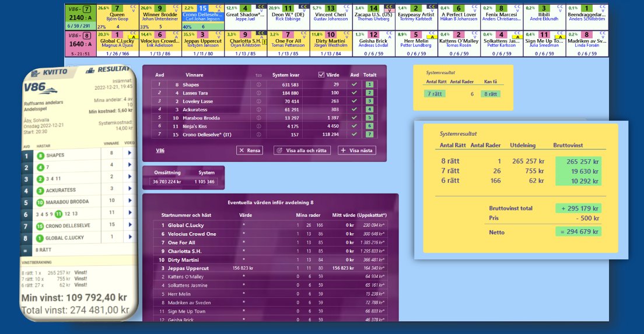Screen dimensions: 644x334
Task: Select highlighted horse 15 Crono Delleselve card
Action: [203, 17]
